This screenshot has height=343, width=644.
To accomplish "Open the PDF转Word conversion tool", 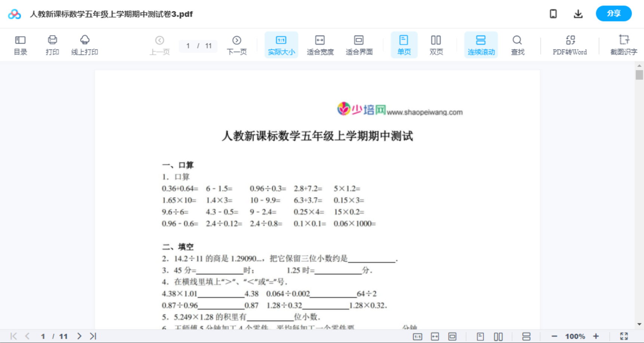I will point(569,45).
